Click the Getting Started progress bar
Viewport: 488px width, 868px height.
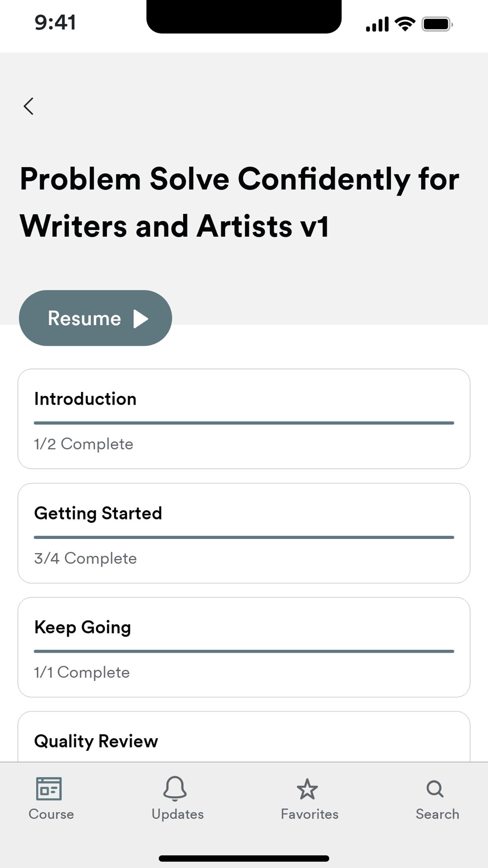[x=244, y=537]
